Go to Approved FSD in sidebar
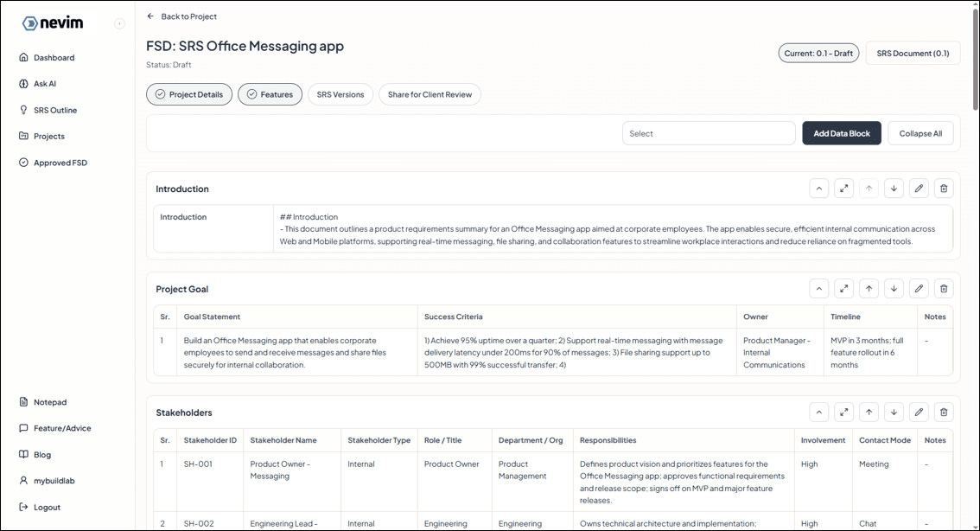Screen dimensions: 980x531 point(60,163)
